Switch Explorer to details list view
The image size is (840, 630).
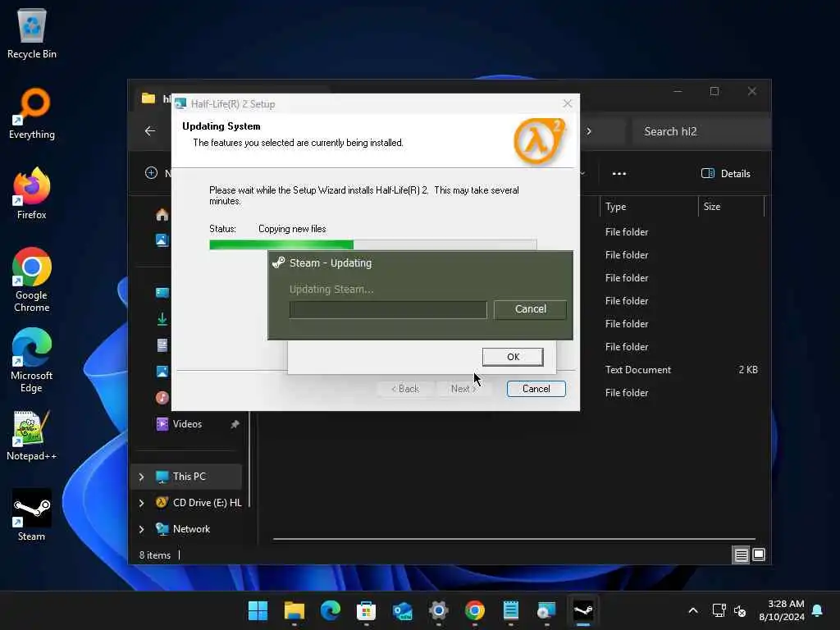pyautogui.click(x=741, y=555)
